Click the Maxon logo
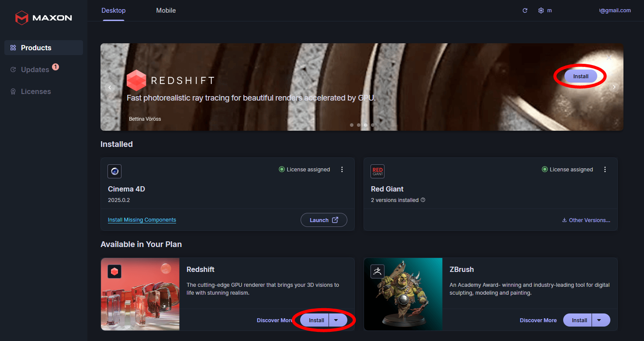 (43, 18)
